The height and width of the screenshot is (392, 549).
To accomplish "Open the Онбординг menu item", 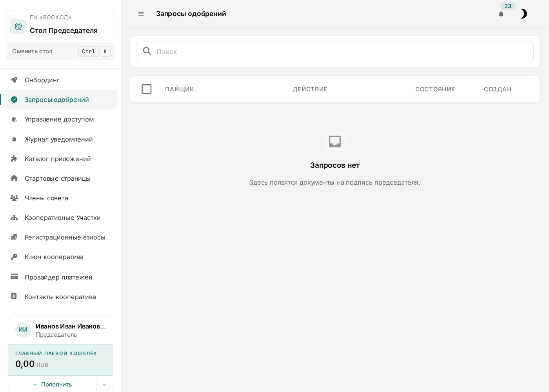I will point(60,80).
